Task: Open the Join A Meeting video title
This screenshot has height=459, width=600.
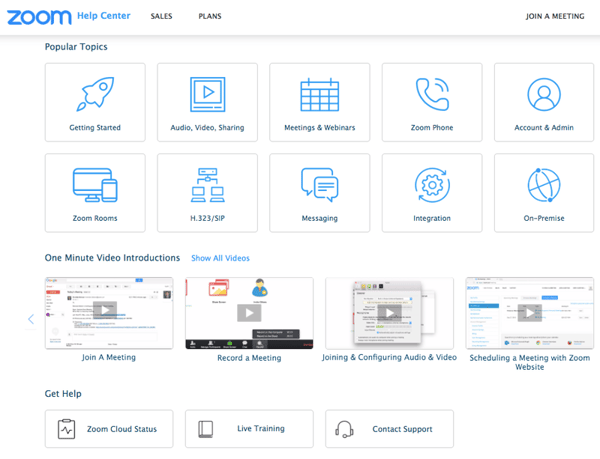Action: point(109,357)
